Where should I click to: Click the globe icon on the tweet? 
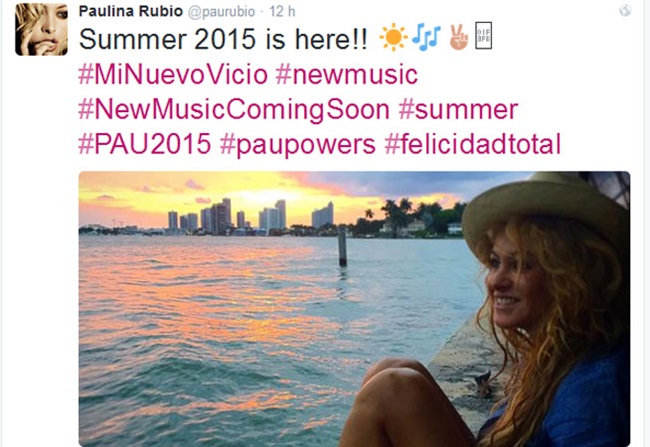pos(625,10)
